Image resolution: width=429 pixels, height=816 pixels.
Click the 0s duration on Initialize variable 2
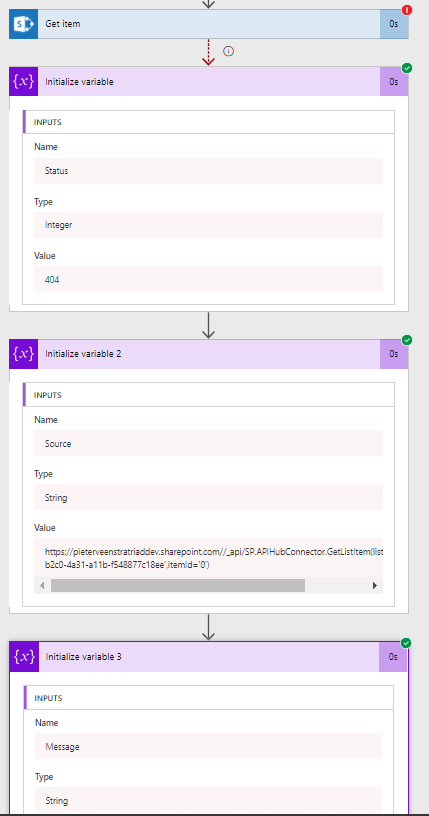(x=394, y=354)
